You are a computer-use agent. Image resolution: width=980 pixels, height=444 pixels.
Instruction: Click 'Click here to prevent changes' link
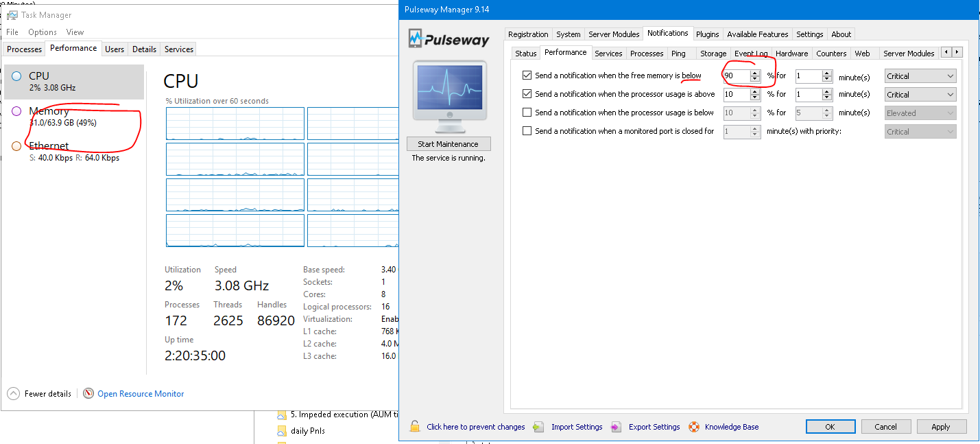[475, 427]
